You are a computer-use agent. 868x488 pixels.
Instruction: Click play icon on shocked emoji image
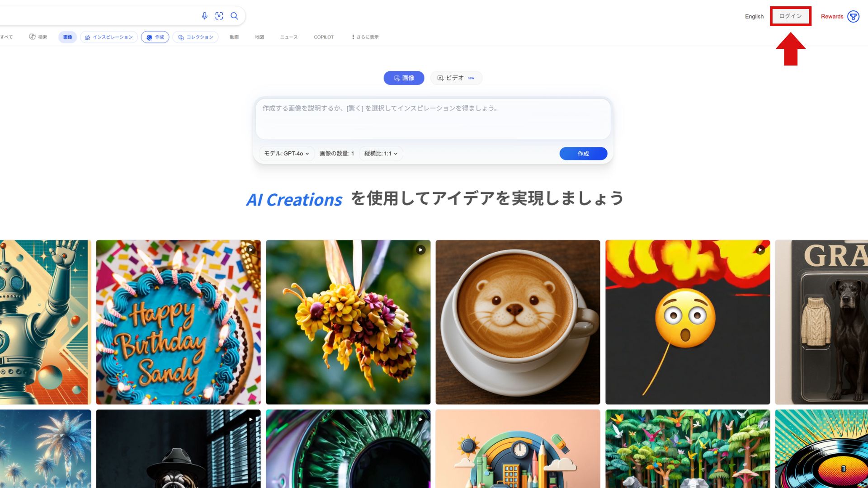coord(760,249)
